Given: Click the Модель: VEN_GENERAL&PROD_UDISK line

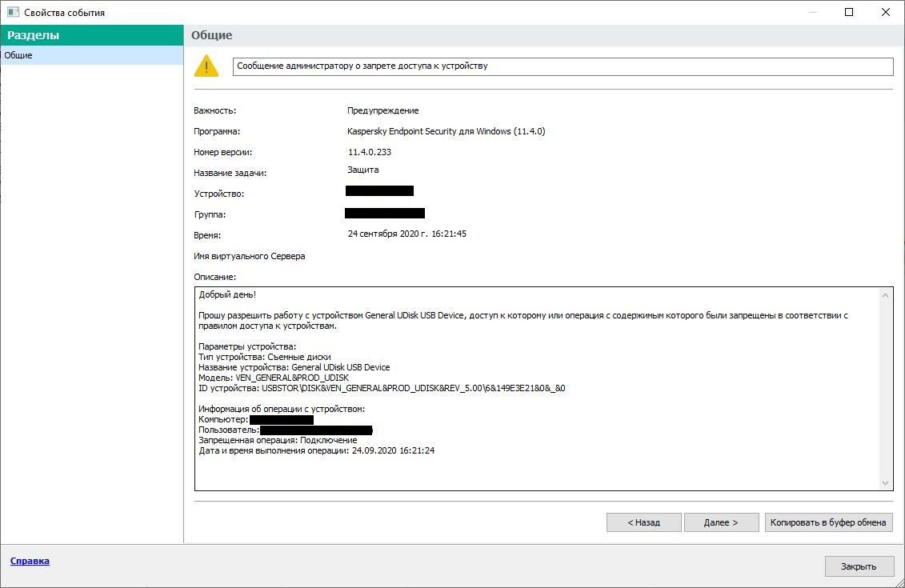Looking at the screenshot, I should (274, 378).
